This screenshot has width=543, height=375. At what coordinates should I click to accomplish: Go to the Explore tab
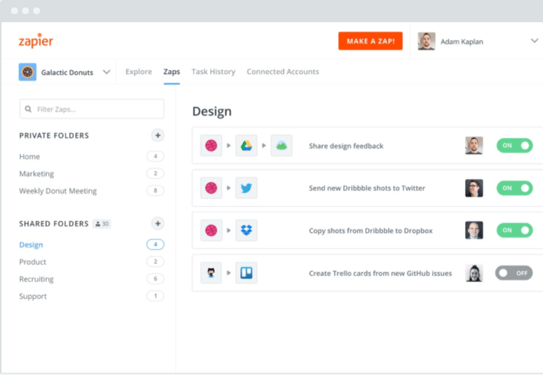tap(139, 72)
